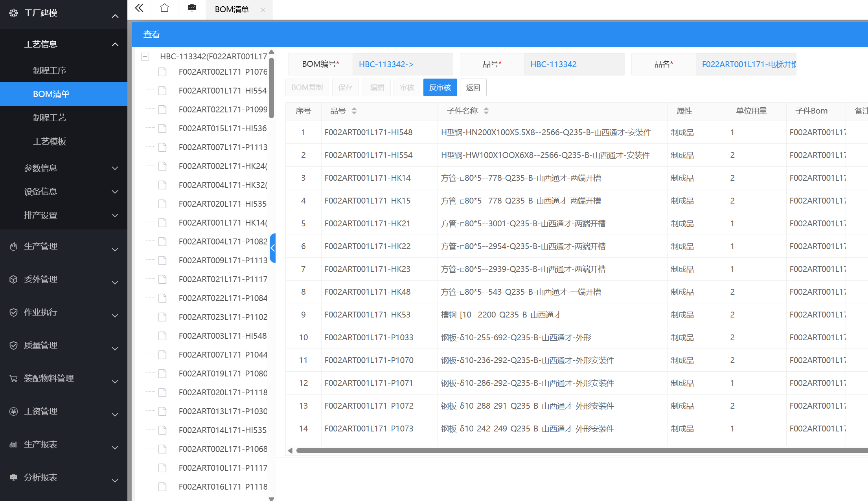Viewport: 868px width, 501px height.
Task: Click the table's horizontal scrollbar
Action: [582, 450]
